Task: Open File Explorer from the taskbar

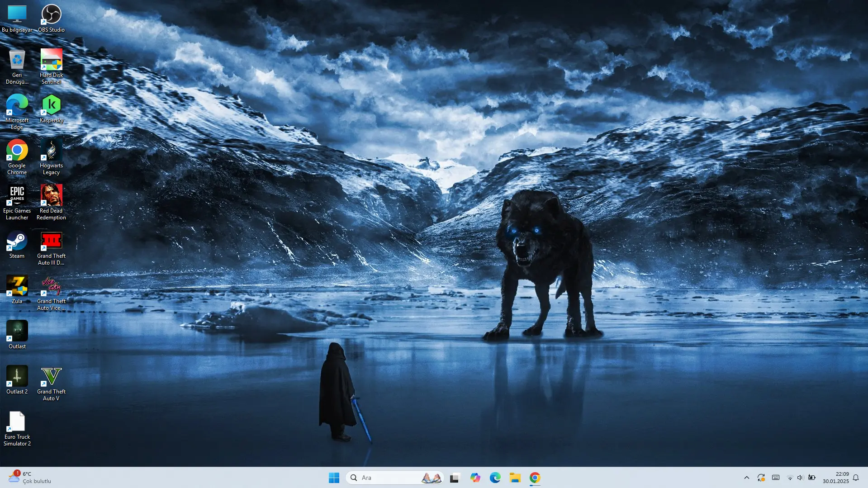Action: click(x=515, y=478)
